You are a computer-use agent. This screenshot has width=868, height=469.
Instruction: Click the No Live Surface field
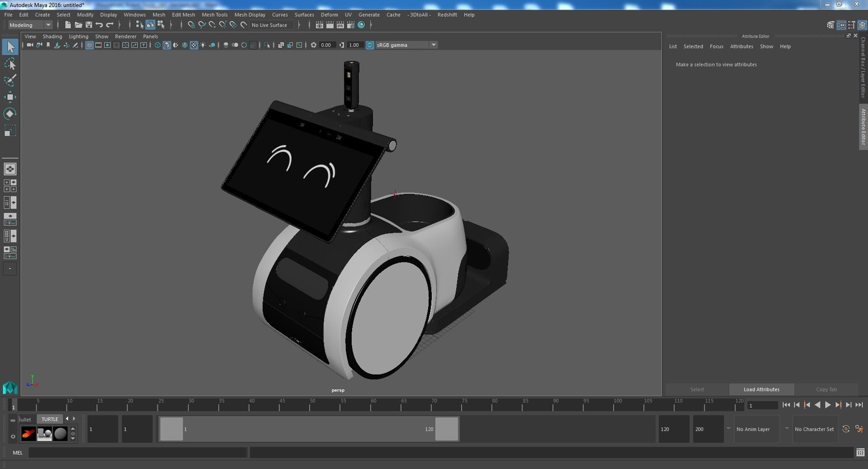[x=271, y=25]
